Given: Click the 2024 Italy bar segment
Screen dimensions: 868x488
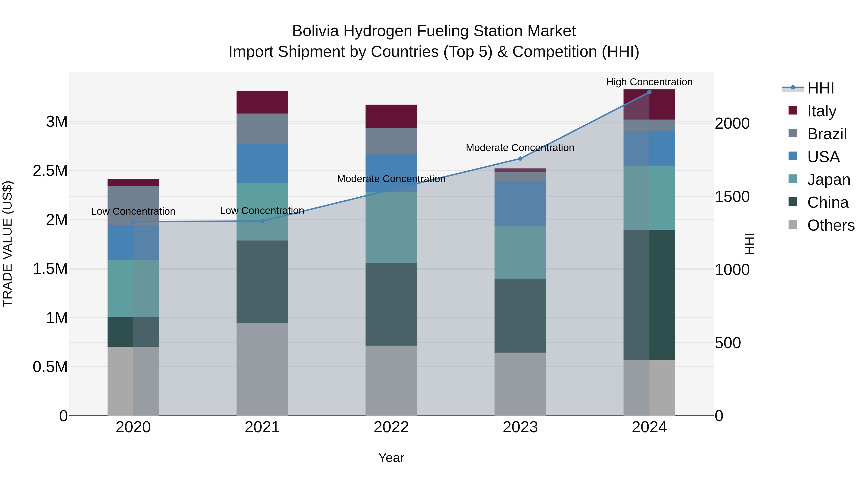Looking at the screenshot, I should click(x=649, y=105).
